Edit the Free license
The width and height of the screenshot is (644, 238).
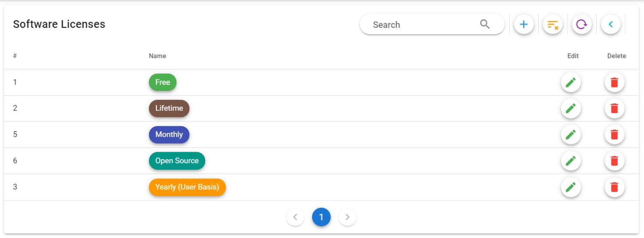[x=571, y=82]
